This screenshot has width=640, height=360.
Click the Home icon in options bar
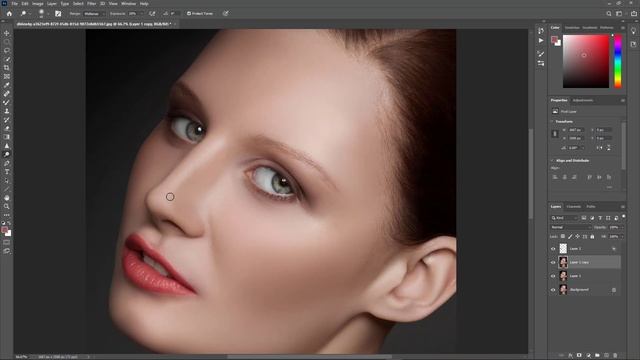click(x=9, y=13)
